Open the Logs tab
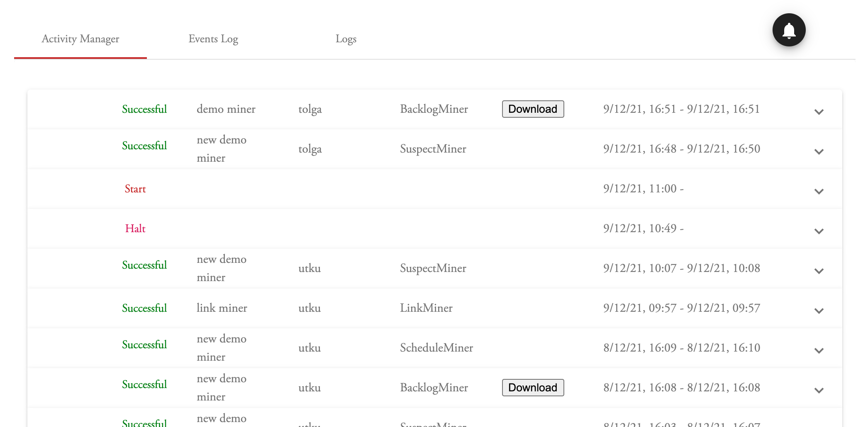The height and width of the screenshot is (427, 868). tap(346, 39)
